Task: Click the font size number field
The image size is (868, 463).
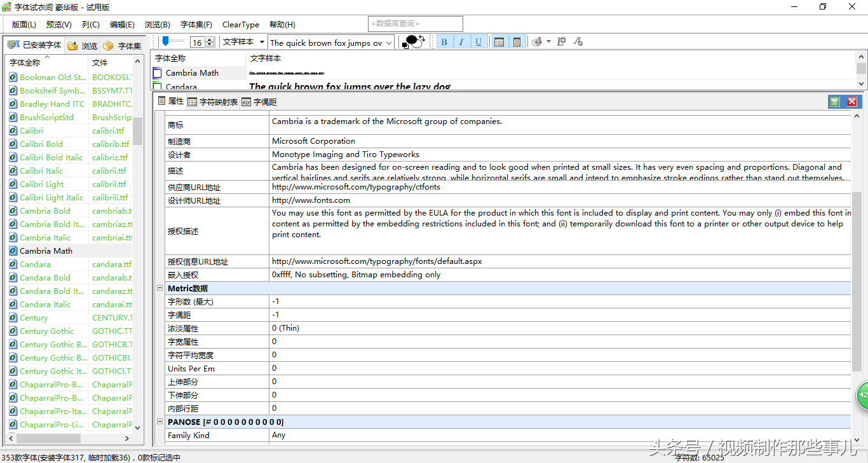Action: click(x=197, y=43)
